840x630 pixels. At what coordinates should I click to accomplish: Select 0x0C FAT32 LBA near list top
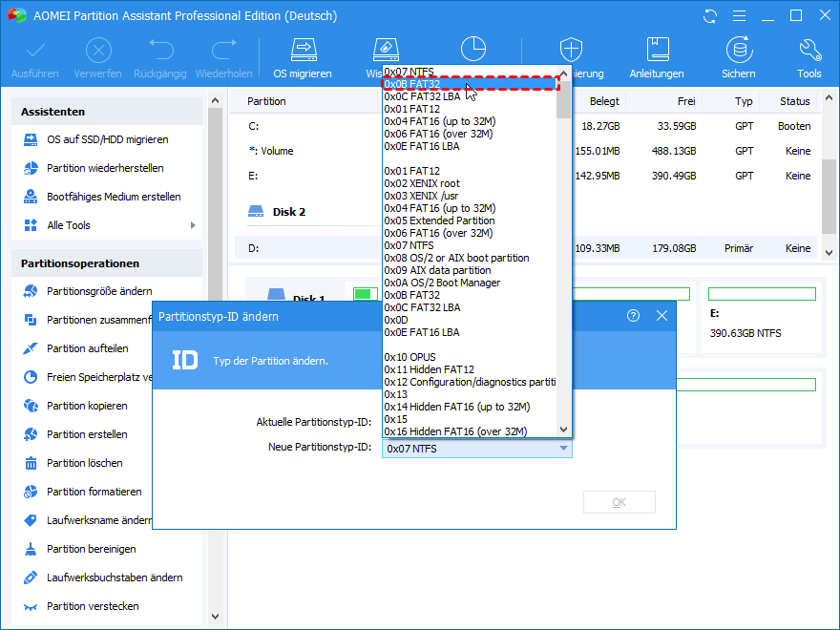click(470, 96)
